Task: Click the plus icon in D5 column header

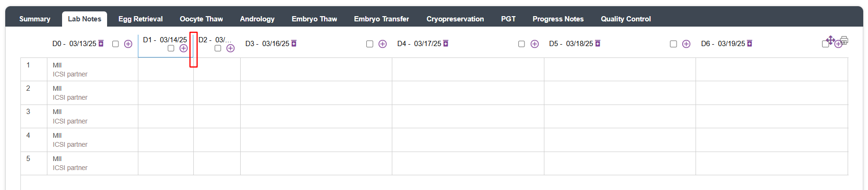Action: coord(686,44)
